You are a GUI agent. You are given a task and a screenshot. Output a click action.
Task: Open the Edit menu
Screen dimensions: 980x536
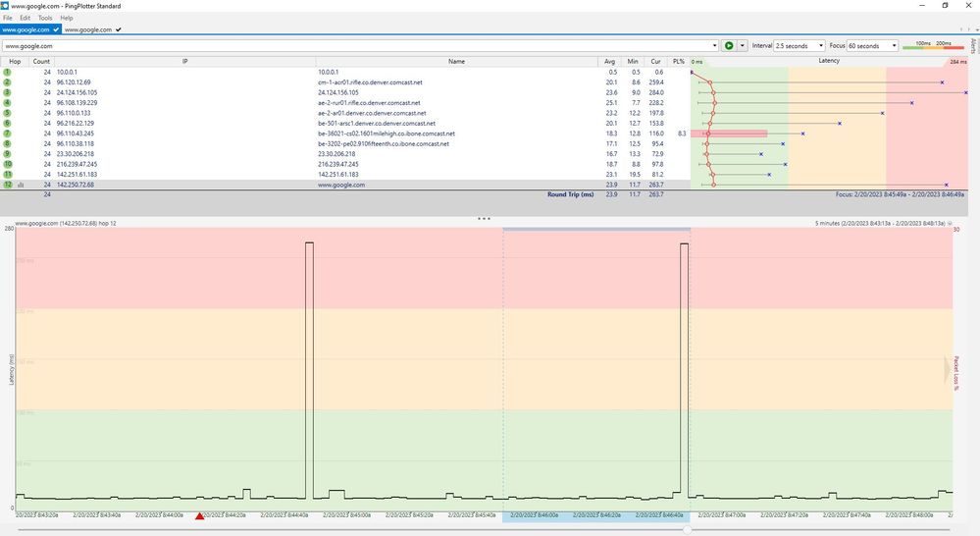pyautogui.click(x=25, y=18)
